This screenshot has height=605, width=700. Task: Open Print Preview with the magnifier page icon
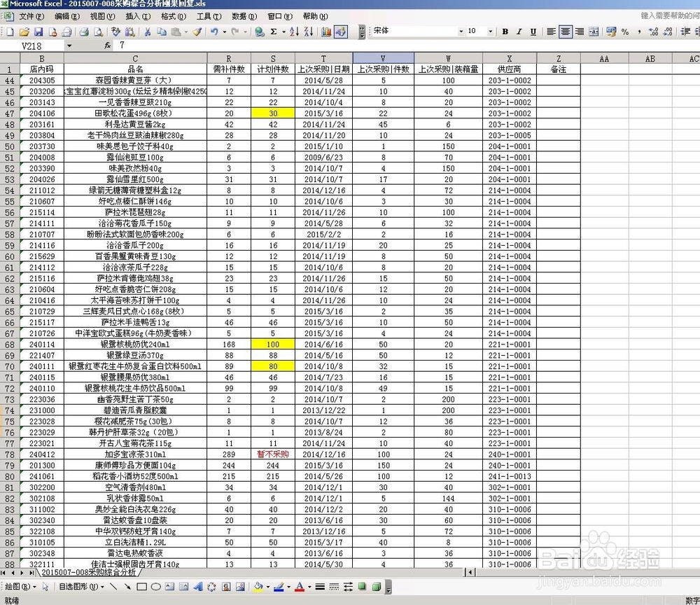tap(98, 32)
